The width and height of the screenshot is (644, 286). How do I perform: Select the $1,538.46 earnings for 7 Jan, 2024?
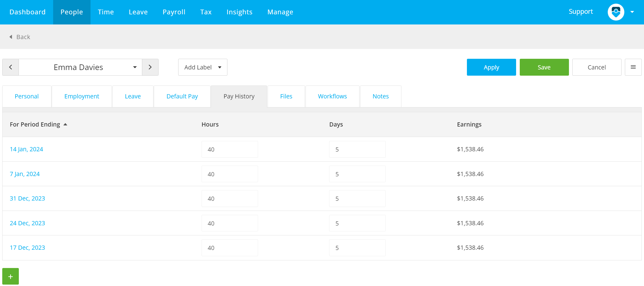point(470,174)
